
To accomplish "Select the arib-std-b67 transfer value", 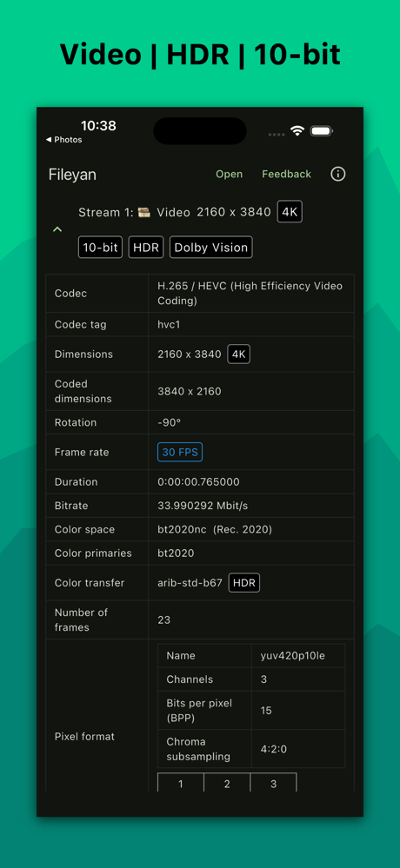I will pos(190,583).
